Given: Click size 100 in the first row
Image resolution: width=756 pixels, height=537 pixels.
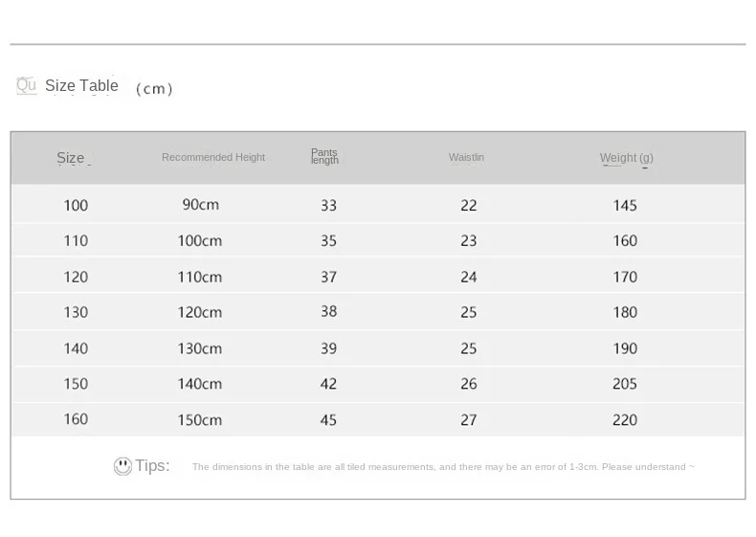Looking at the screenshot, I should [x=76, y=206].
